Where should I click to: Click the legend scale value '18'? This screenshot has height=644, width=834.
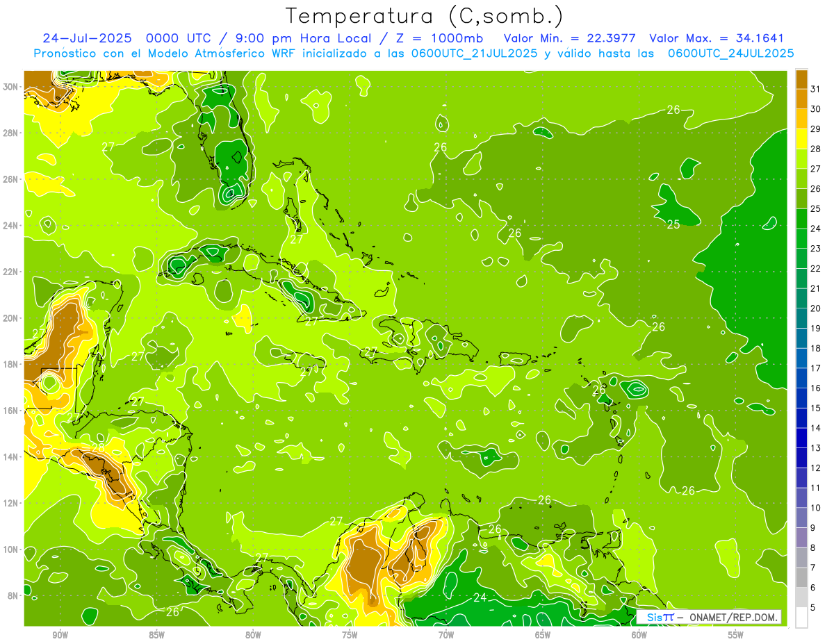pyautogui.click(x=816, y=348)
